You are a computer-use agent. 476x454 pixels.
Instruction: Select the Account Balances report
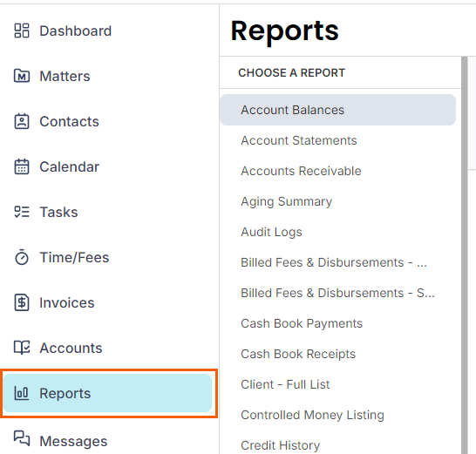[x=337, y=110]
